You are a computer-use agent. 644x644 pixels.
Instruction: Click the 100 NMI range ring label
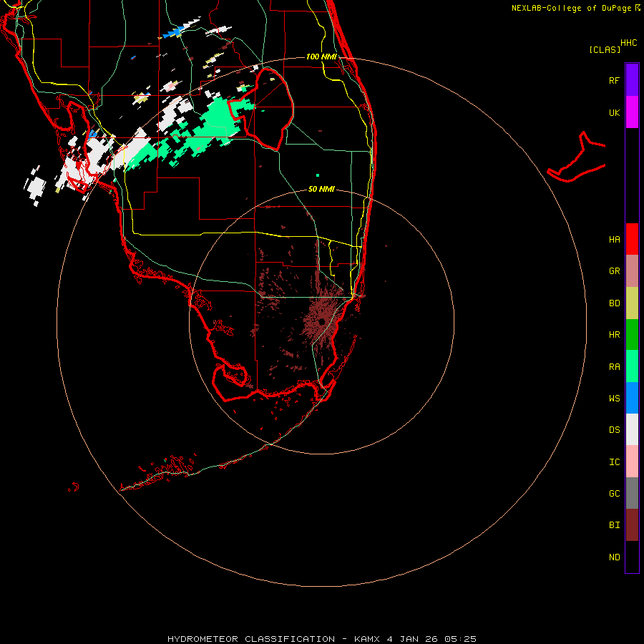(321, 57)
